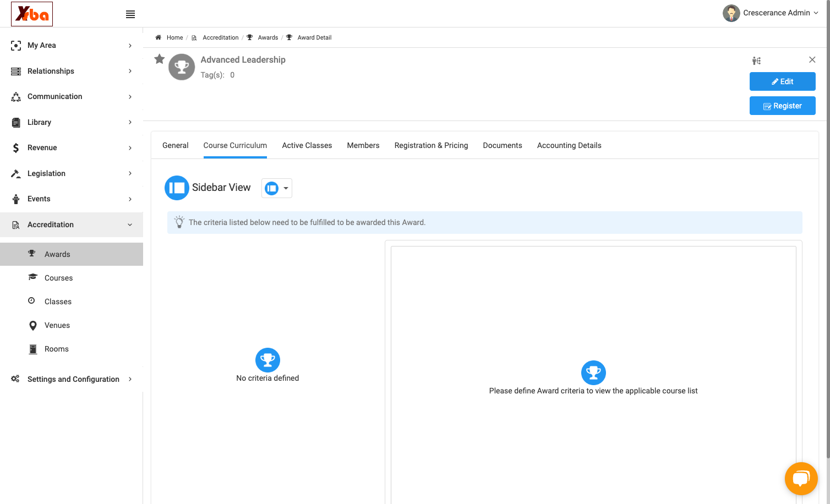Viewport: 830px width, 504px height.
Task: Click the Communication sidebar icon
Action: point(16,97)
